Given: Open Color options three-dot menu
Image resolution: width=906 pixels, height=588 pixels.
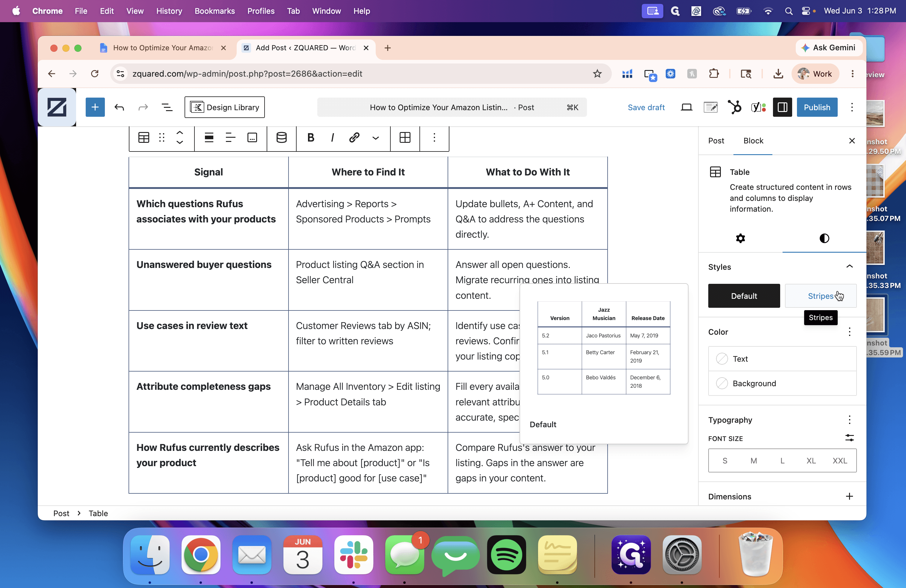Looking at the screenshot, I should 849,332.
